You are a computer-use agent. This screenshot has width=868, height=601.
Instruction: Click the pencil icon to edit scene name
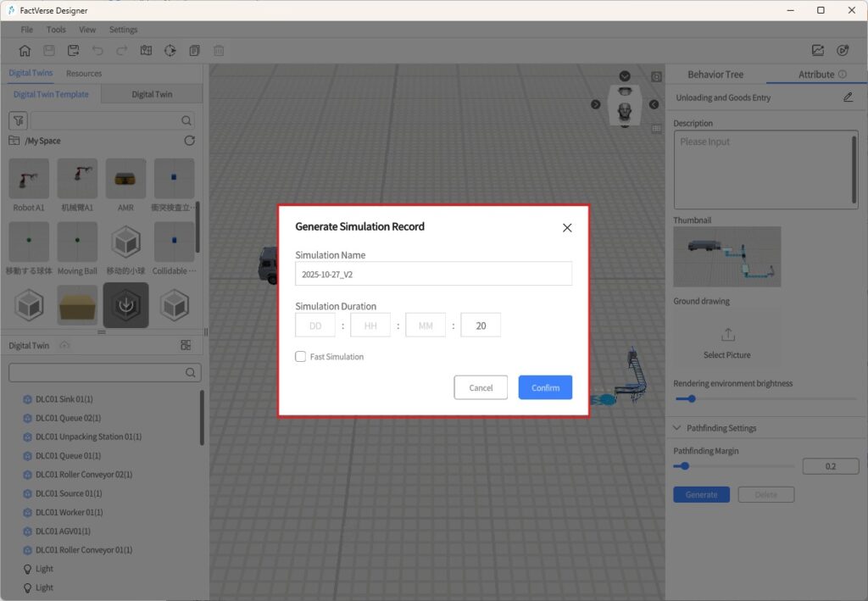(848, 97)
